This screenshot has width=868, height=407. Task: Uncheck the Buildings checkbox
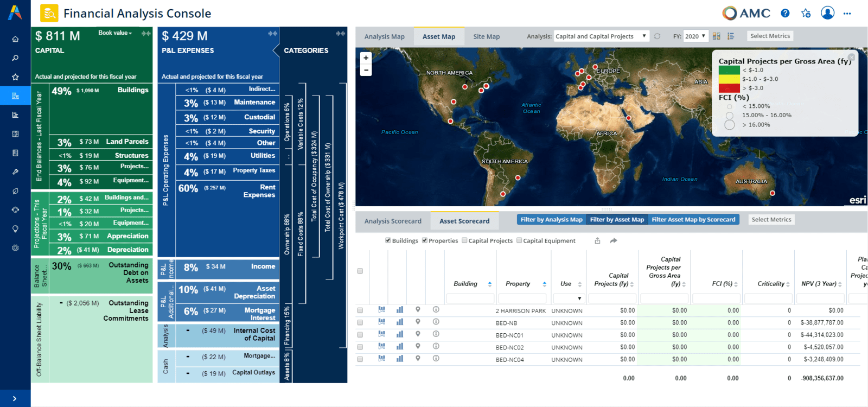(388, 240)
